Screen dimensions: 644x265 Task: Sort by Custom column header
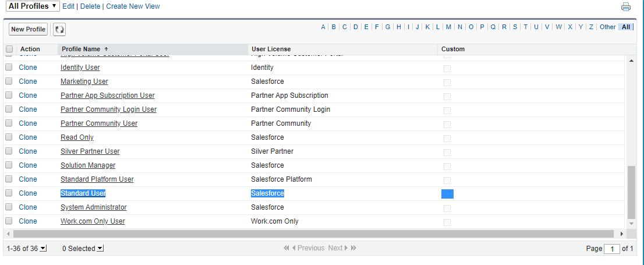453,49
